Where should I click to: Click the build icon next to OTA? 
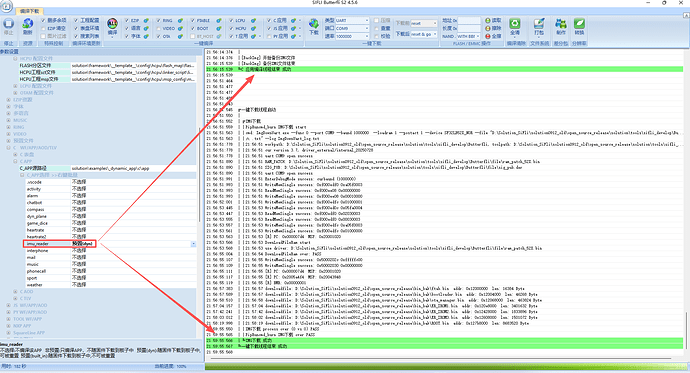tap(180, 36)
